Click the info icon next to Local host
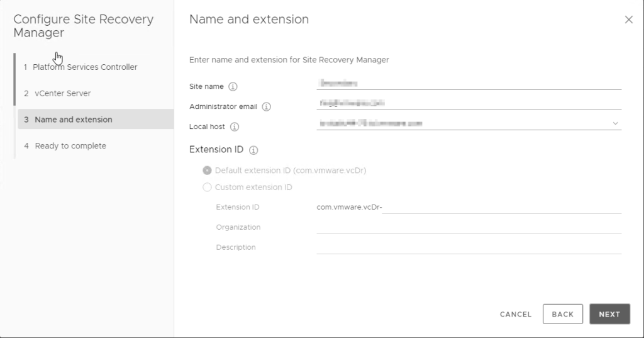 235,127
